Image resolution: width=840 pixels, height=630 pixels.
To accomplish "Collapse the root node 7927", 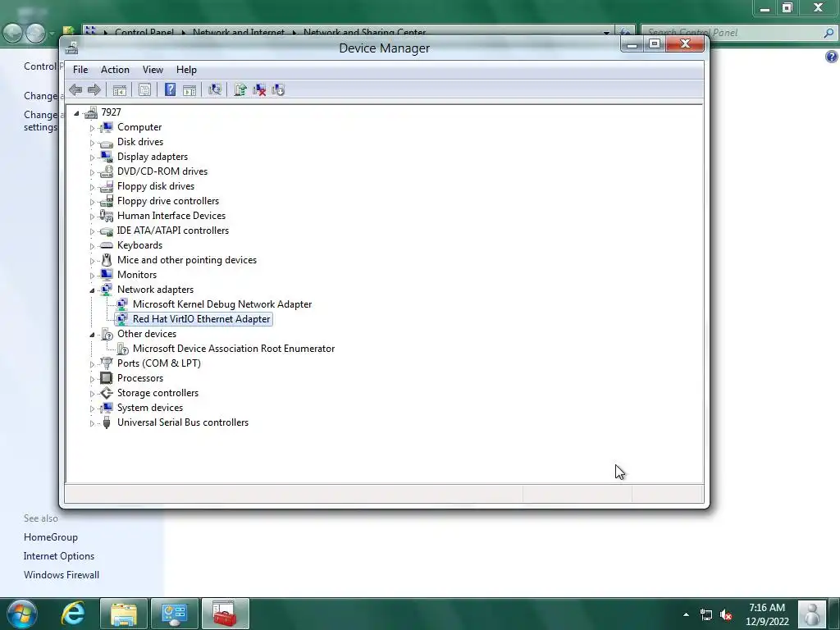I will pos(76,113).
